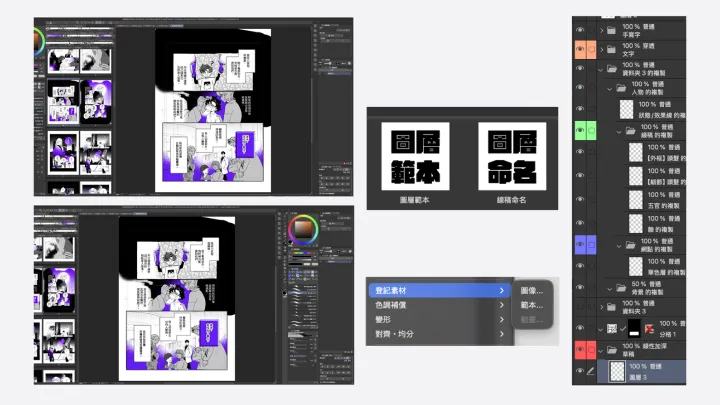Collapse the 草稿 folder
Viewport: 720px width, 405px height.
(601, 351)
